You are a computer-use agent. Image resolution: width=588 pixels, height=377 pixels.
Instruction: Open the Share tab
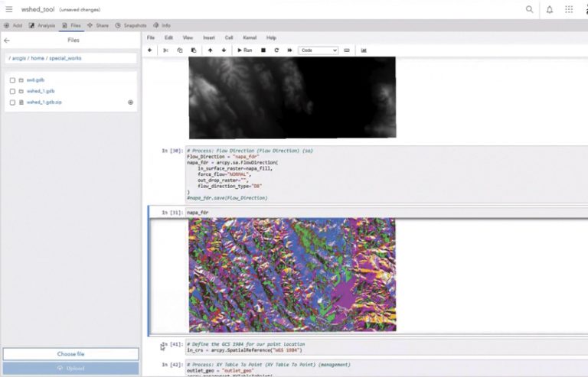pyautogui.click(x=97, y=25)
